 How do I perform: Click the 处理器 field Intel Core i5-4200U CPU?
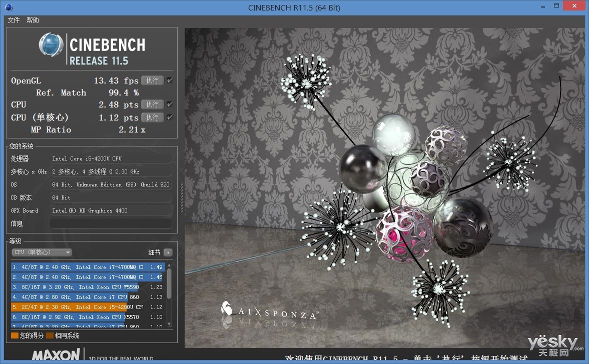(111, 158)
